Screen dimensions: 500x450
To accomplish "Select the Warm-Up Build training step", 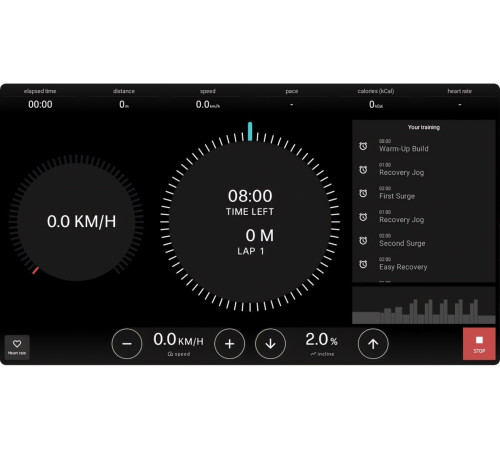I will point(424,146).
